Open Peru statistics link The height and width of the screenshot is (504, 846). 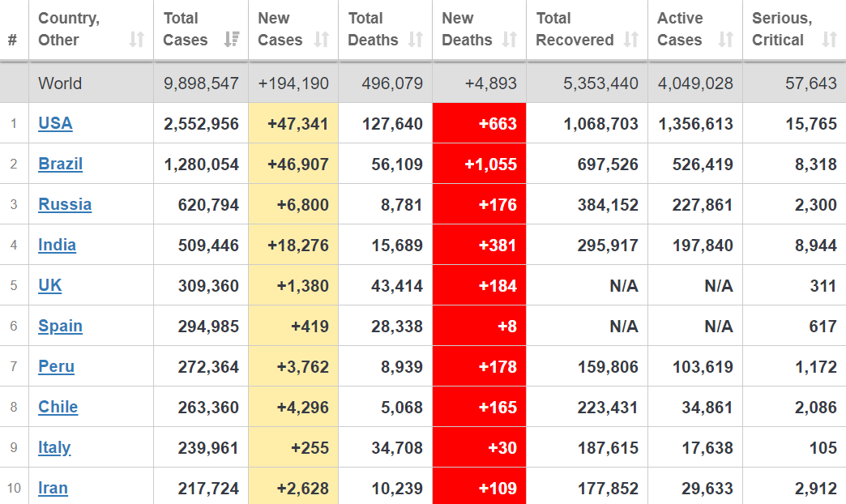56,366
